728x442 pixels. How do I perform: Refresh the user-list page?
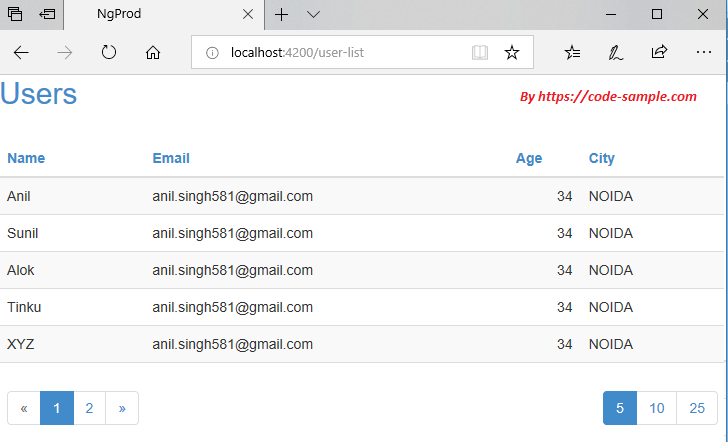tap(110, 53)
